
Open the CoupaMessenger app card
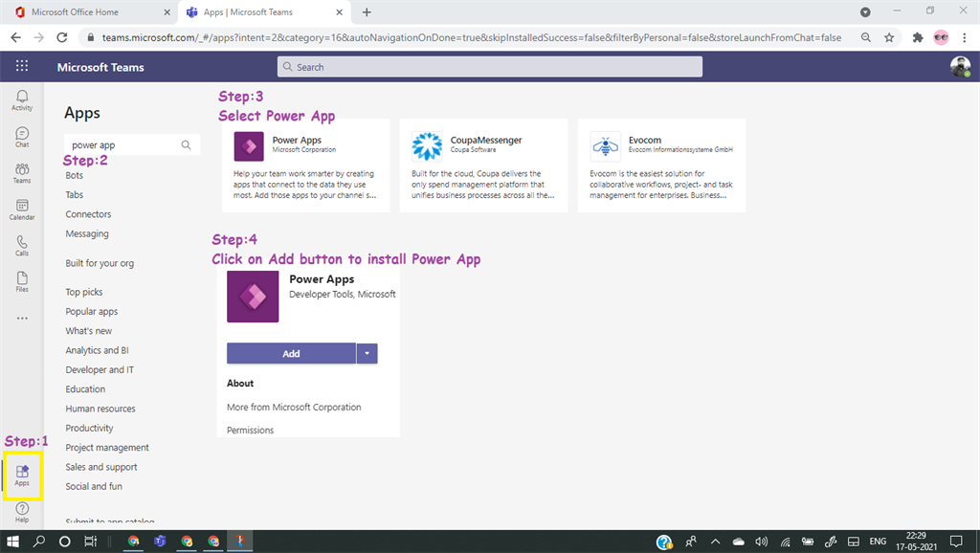483,166
